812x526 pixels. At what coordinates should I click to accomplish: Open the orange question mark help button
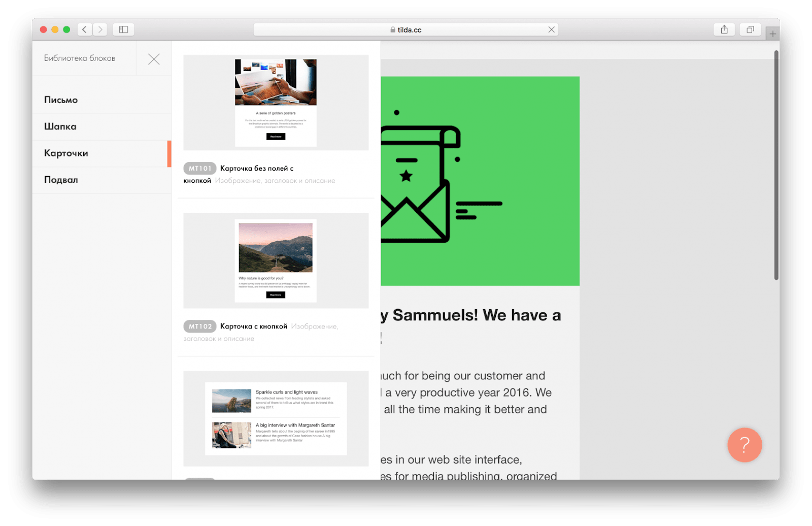pyautogui.click(x=745, y=445)
